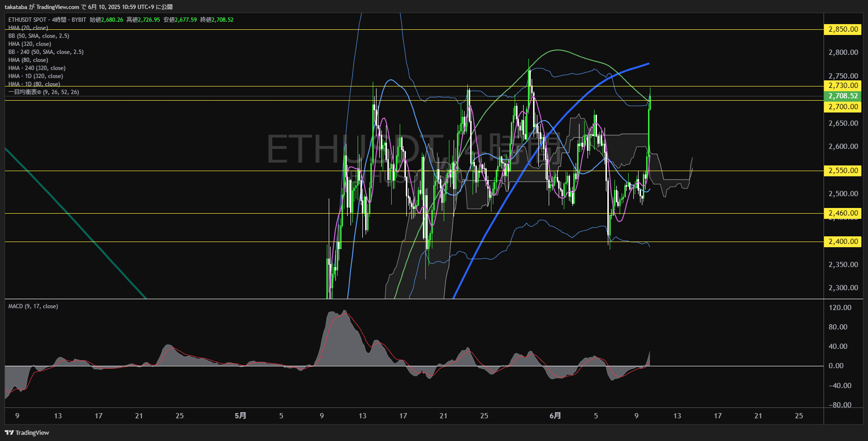Click the 80.00 MACD scale label
The height and width of the screenshot is (441, 868).
point(838,327)
